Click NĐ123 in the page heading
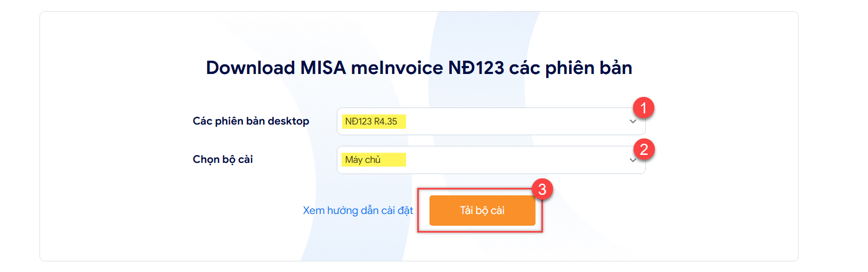The height and width of the screenshot is (272, 868). tap(476, 68)
